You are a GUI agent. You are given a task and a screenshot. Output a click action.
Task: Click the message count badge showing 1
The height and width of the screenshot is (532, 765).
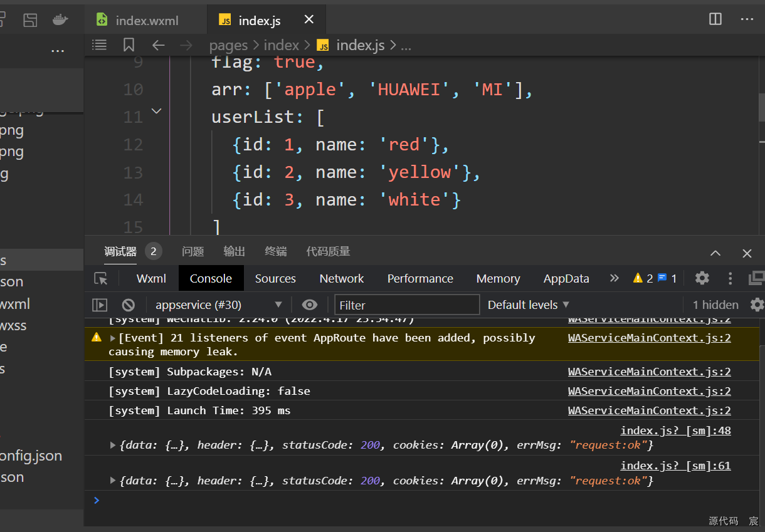tap(667, 278)
